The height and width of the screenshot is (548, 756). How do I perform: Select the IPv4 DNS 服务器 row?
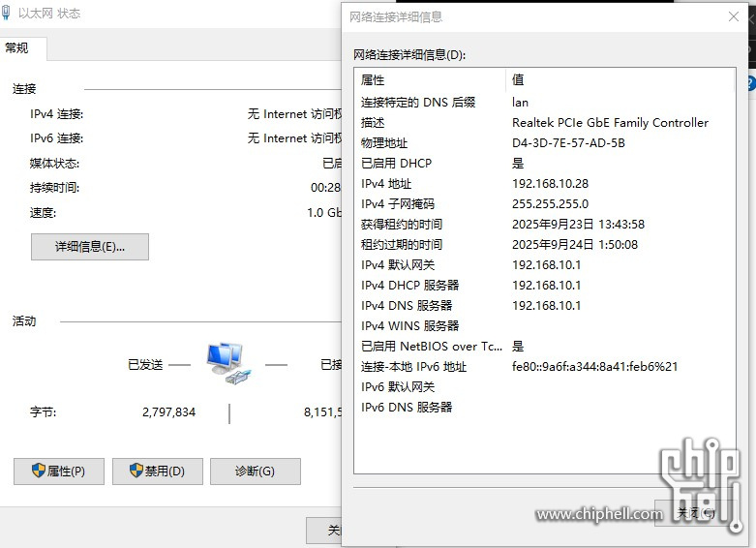tap(545, 305)
